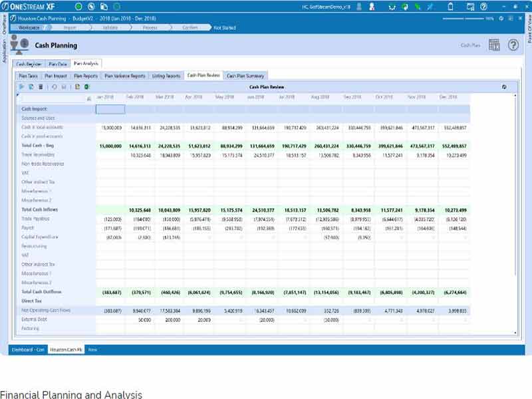This screenshot has height=399, width=532.
Task: Open the Plan Variance Reports tab
Action: point(125,76)
